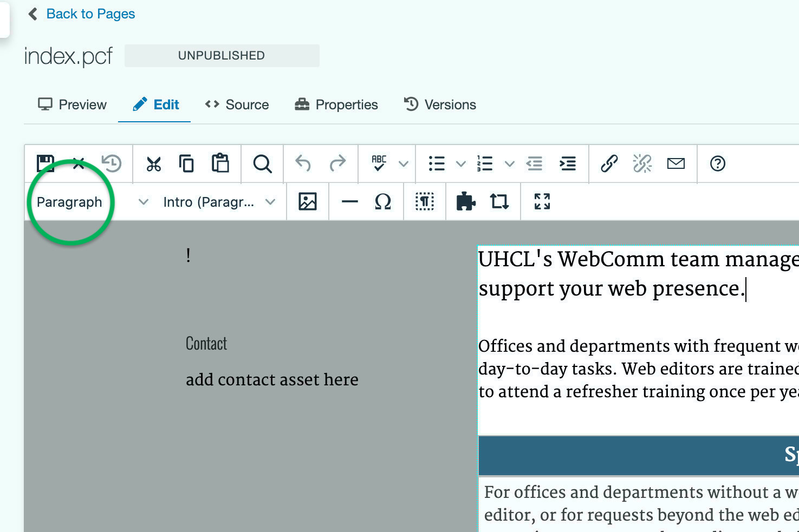
Task: Click the Save floppy disk icon
Action: point(46,163)
